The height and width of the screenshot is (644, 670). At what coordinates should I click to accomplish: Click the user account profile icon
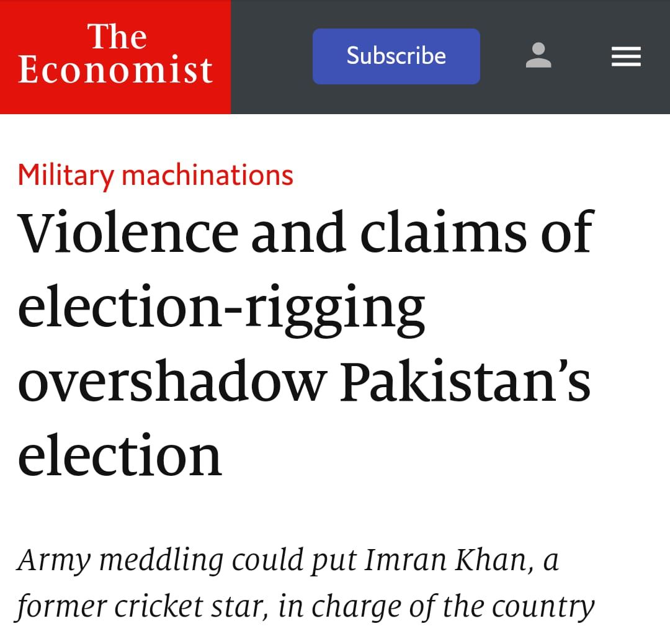pos(538,56)
